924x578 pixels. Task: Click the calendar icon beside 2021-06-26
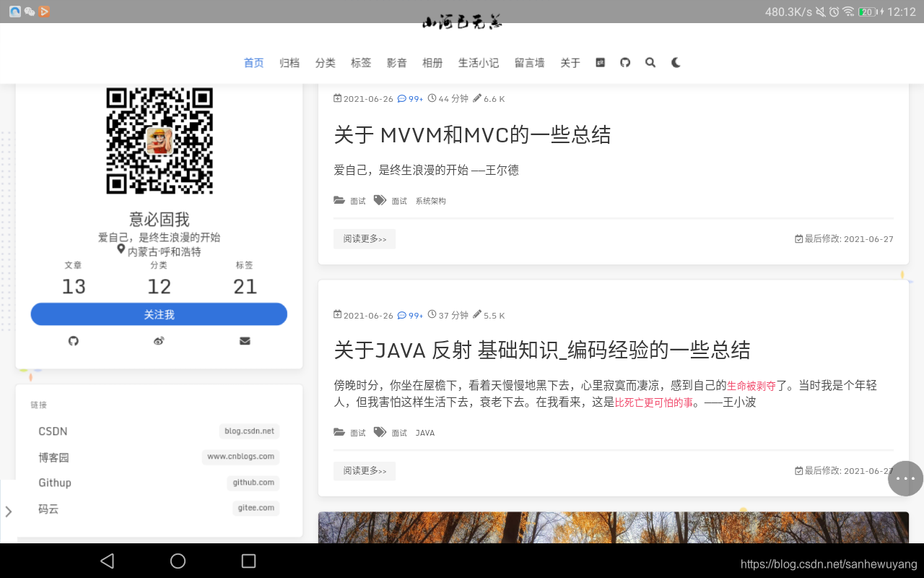(336, 98)
